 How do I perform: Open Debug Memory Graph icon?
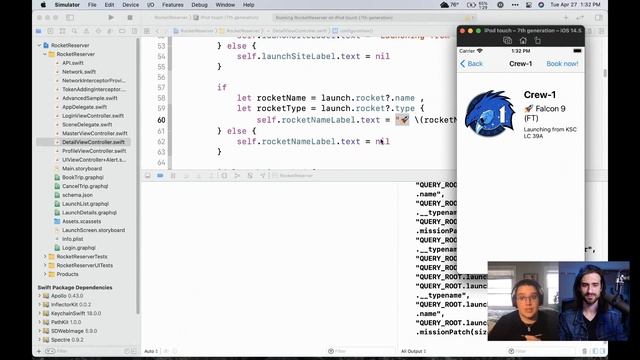(237, 176)
